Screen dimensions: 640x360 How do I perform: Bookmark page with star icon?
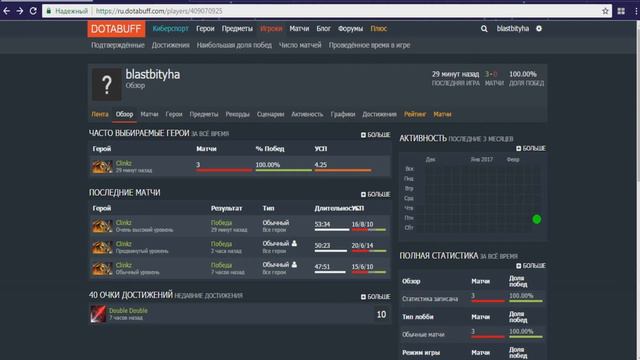pos(605,11)
